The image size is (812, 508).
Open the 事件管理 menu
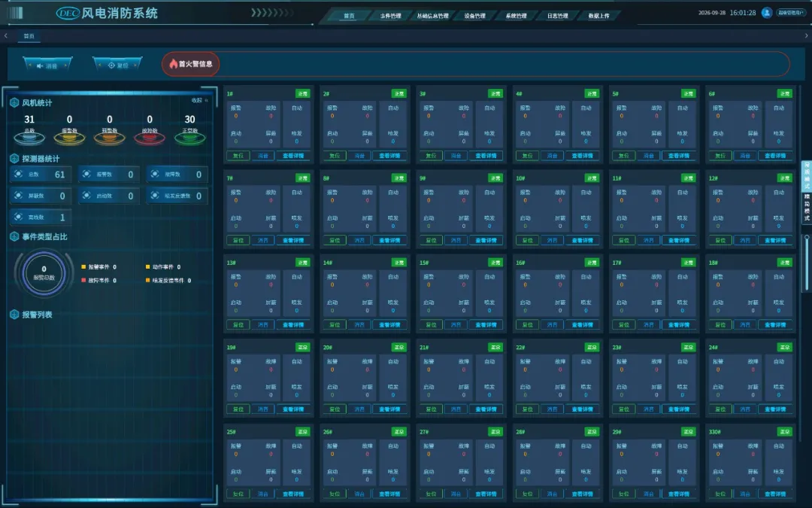click(x=391, y=16)
